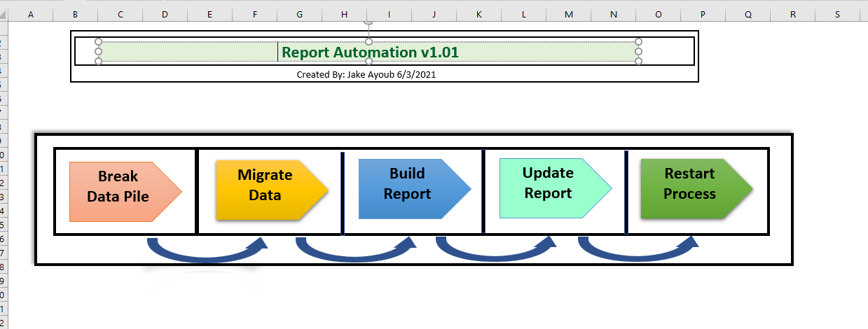Select column P header
The width and height of the screenshot is (868, 329).
coord(703,14)
